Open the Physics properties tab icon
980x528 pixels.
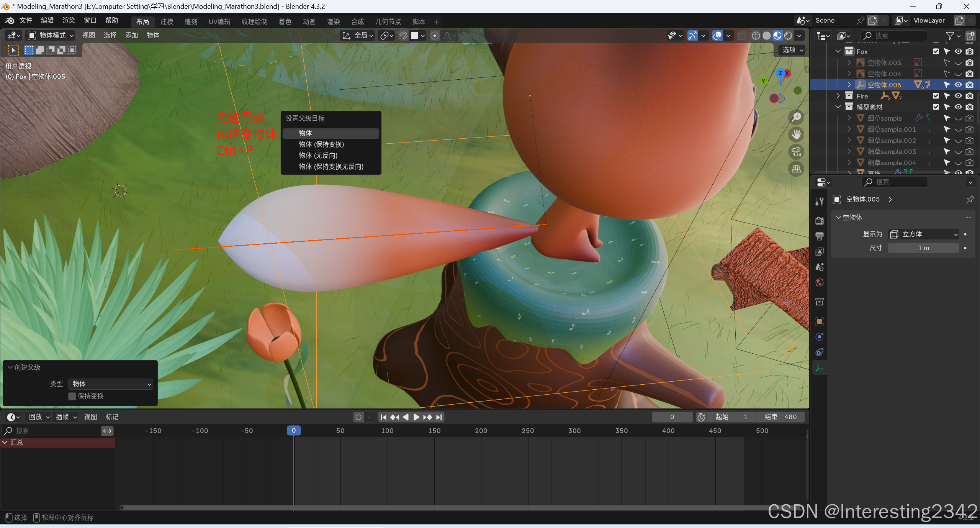coord(820,337)
